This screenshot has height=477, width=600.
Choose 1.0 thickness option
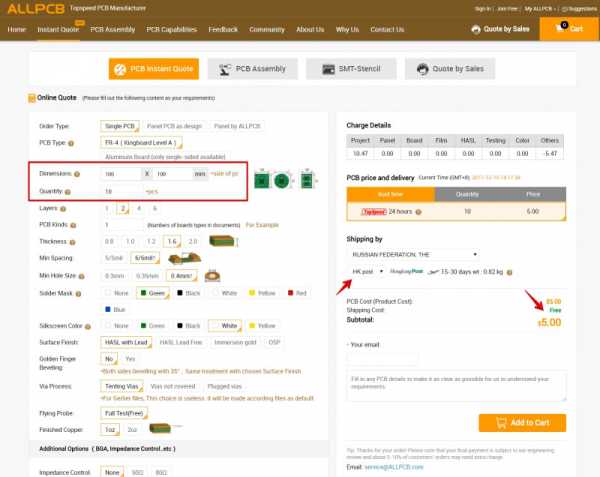click(x=130, y=242)
